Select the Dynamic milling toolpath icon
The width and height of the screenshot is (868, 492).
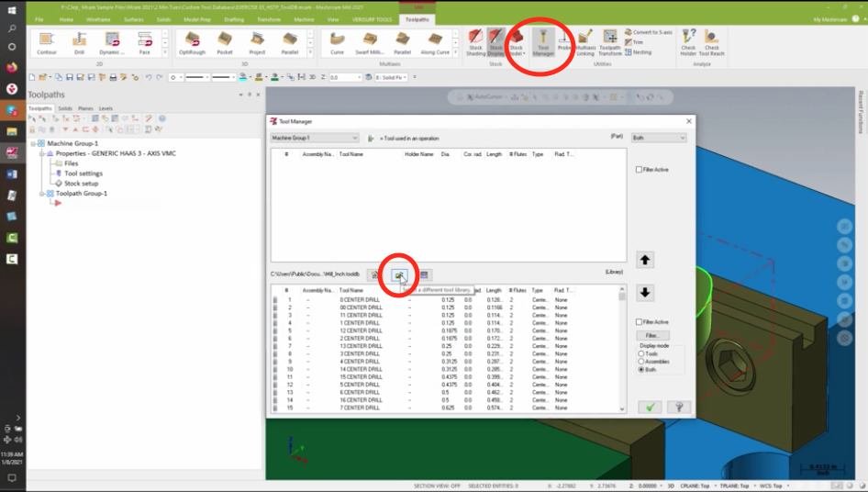point(112,42)
